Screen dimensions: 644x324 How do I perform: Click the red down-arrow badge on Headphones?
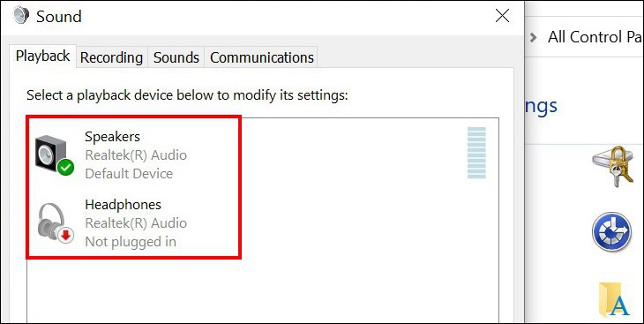tap(65, 236)
